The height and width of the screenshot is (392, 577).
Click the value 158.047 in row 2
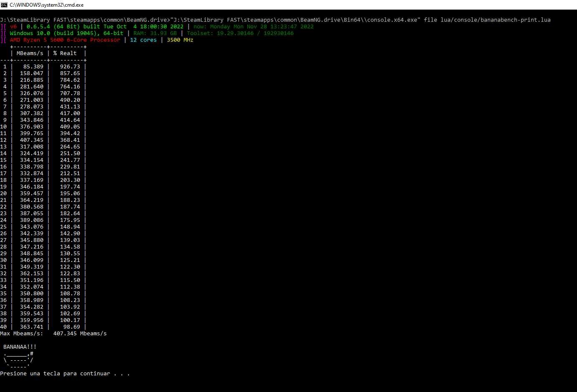(32, 73)
